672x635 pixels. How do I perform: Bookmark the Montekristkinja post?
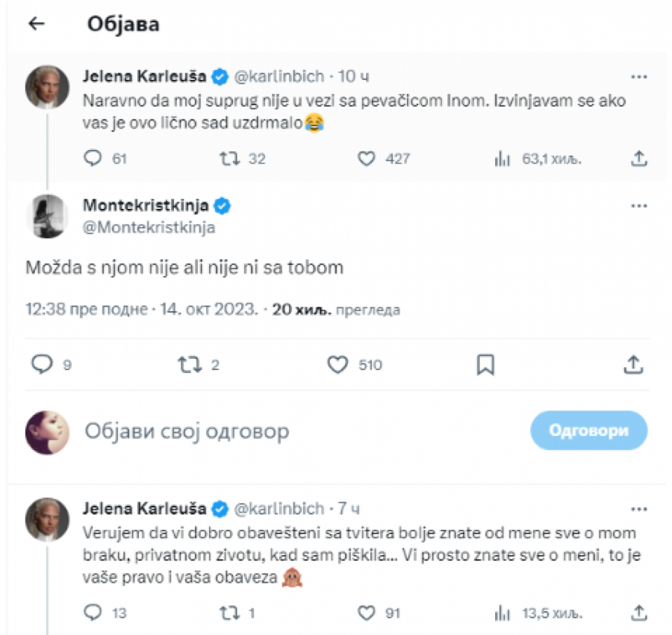coord(485,364)
